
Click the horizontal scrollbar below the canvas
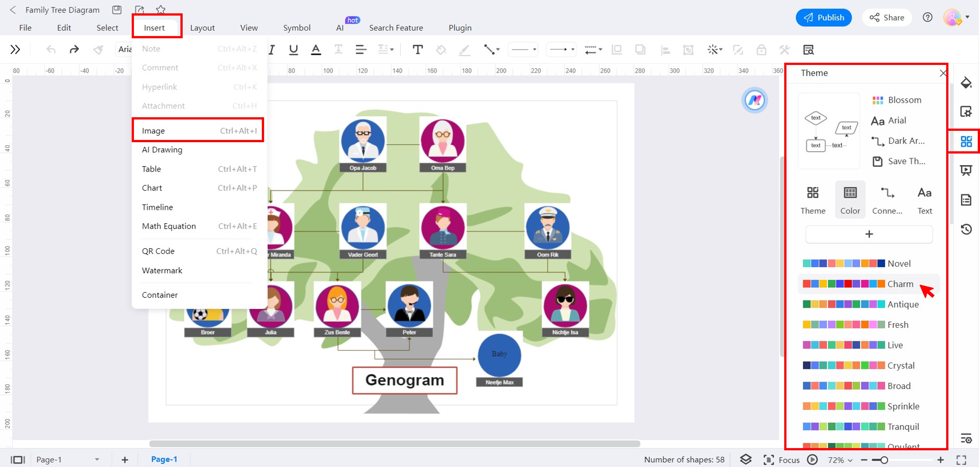[x=394, y=443]
